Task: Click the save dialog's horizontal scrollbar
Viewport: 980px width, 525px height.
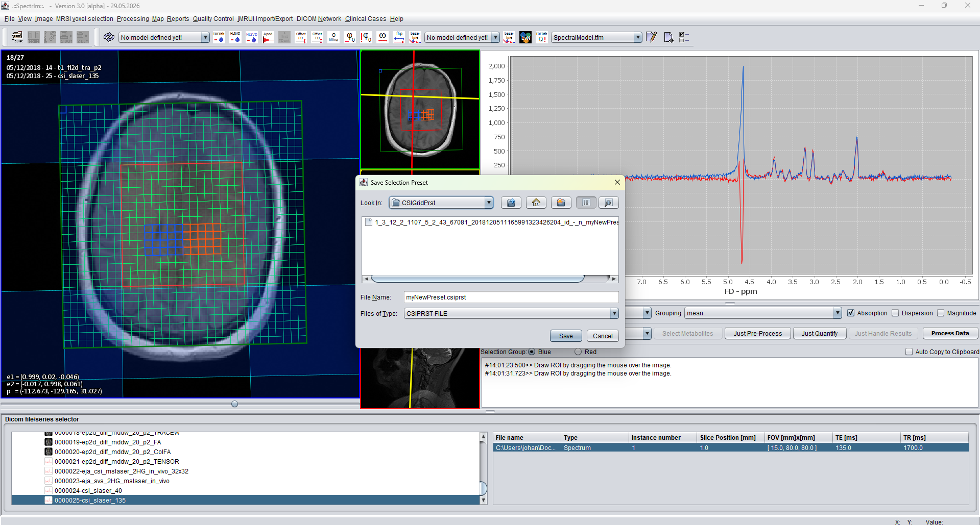Action: tap(477, 279)
